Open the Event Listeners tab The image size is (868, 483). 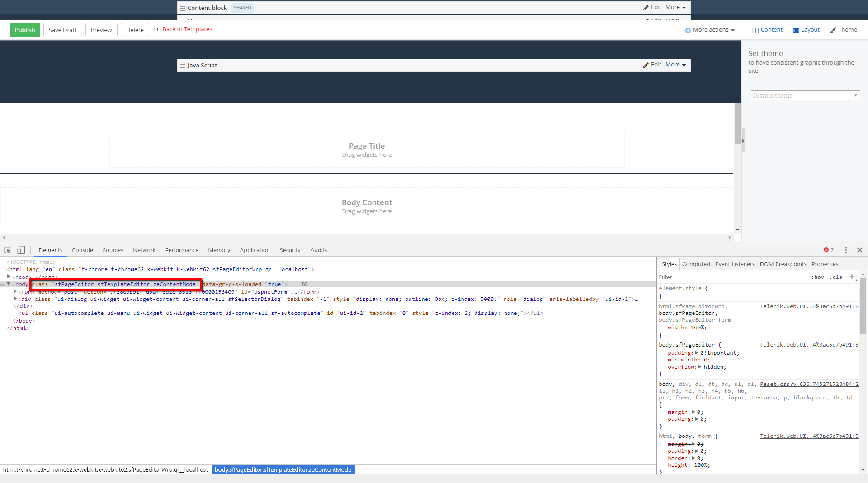point(735,264)
